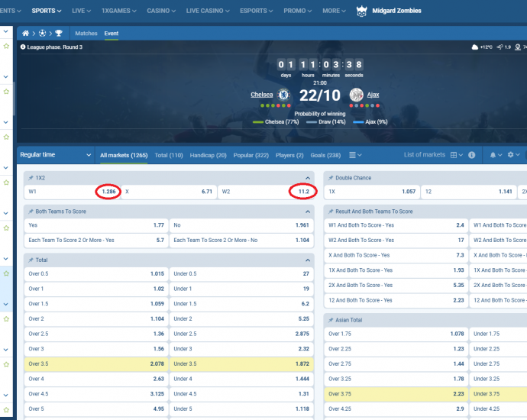The image size is (527, 420).
Task: Expand the topmost sidebar chevron
Action: pyautogui.click(x=5, y=31)
